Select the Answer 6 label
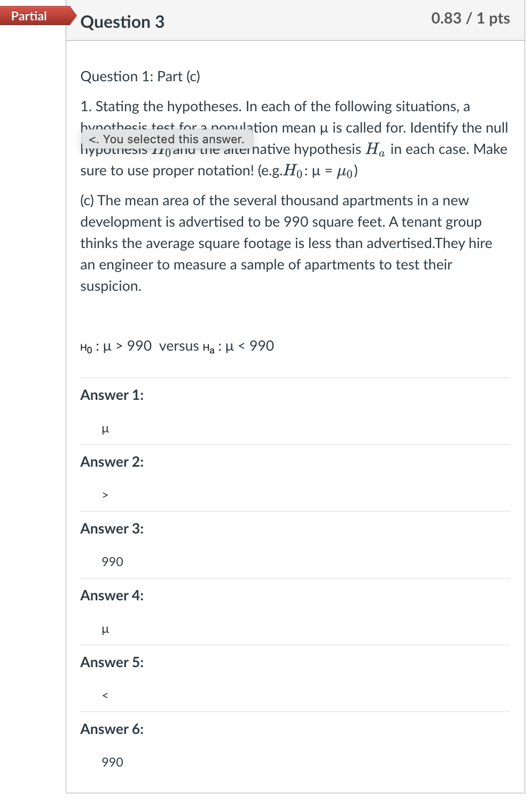 111,729
